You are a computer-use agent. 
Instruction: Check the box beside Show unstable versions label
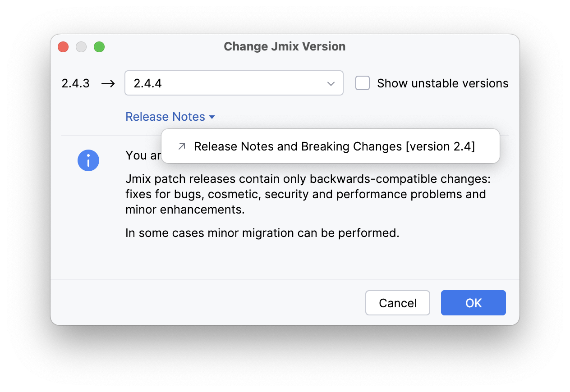363,83
